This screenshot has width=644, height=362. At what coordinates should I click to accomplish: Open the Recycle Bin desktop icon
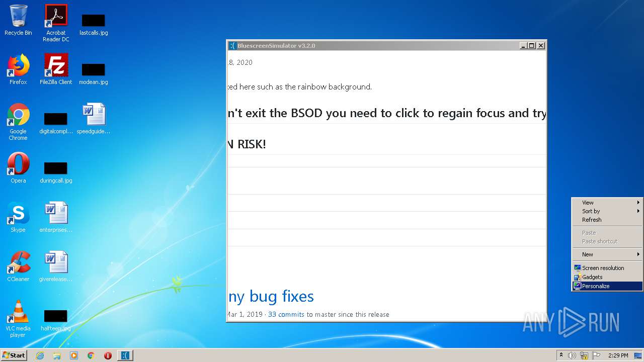(x=18, y=20)
